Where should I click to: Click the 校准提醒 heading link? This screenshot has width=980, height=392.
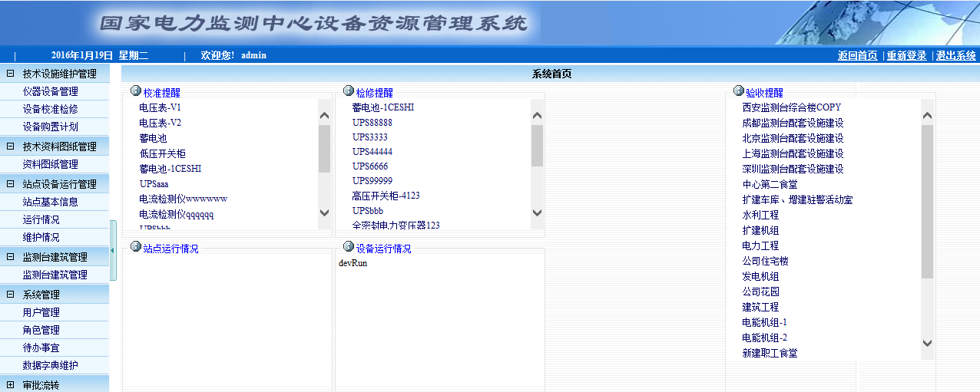[x=161, y=93]
